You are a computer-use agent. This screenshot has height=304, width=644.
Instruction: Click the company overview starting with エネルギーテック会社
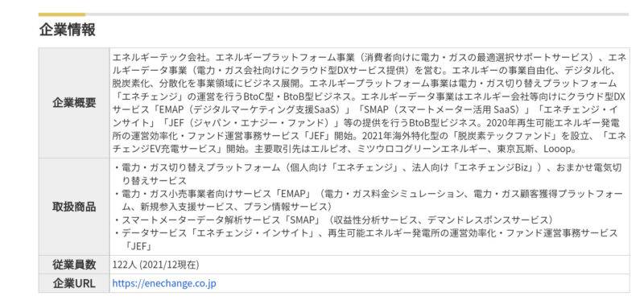tap(369, 103)
